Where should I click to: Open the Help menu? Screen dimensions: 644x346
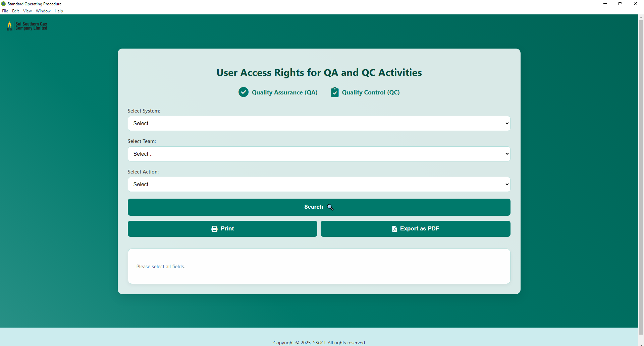click(59, 11)
